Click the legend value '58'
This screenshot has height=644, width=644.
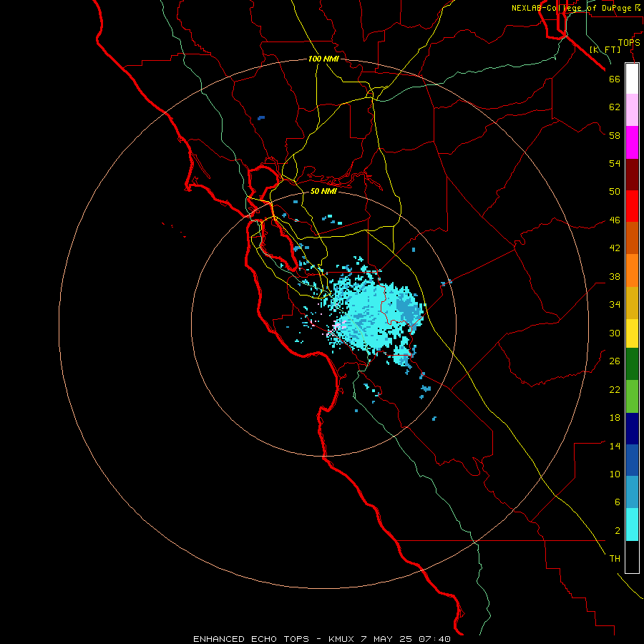[x=615, y=135]
